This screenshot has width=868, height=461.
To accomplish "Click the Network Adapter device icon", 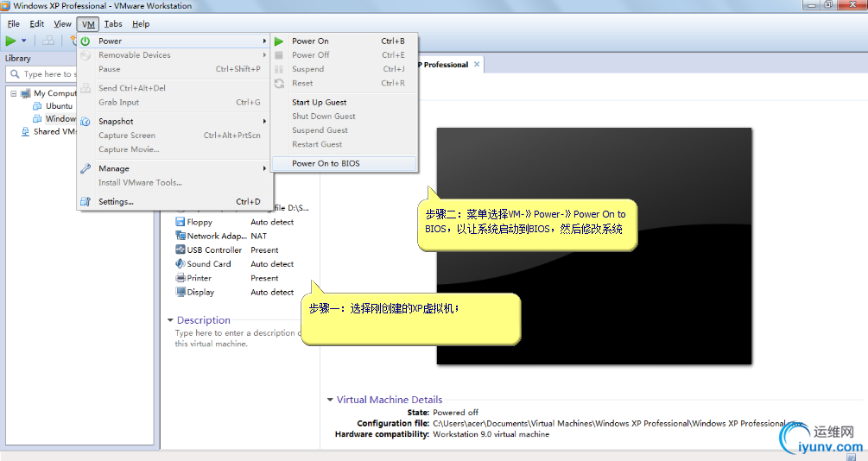I will coord(180,236).
